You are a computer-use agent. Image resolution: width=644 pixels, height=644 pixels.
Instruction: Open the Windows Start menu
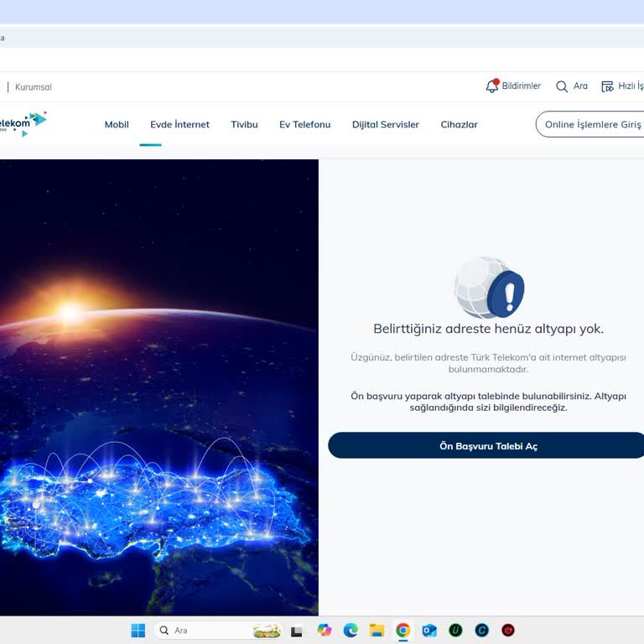(138, 630)
